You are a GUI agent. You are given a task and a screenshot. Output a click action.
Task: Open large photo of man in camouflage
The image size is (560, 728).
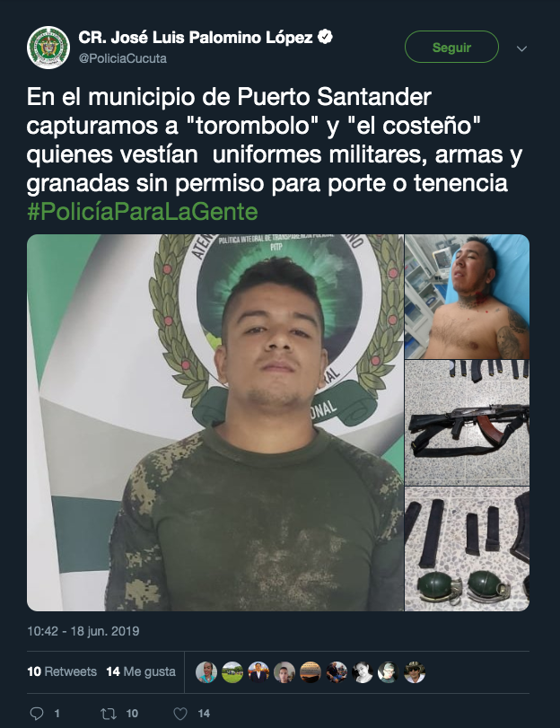point(215,423)
